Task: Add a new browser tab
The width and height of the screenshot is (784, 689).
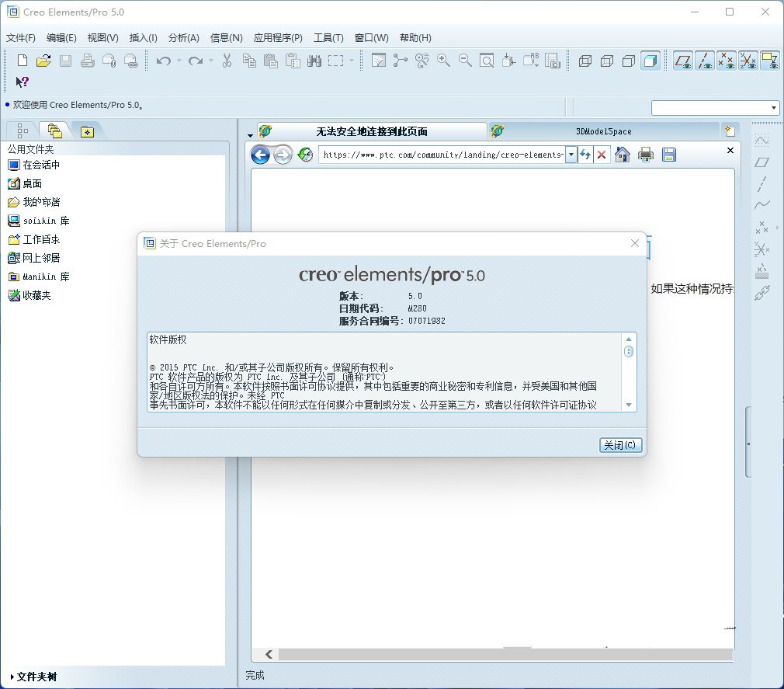Action: [x=730, y=131]
